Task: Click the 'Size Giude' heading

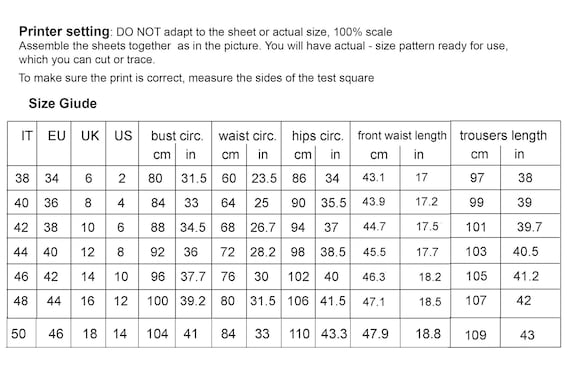Action: tap(63, 104)
